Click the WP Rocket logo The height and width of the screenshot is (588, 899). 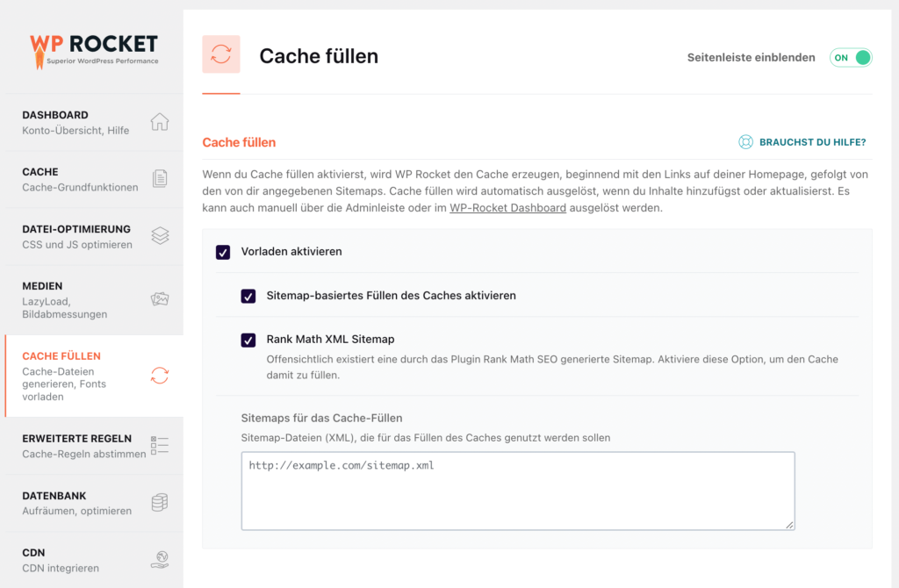click(94, 52)
